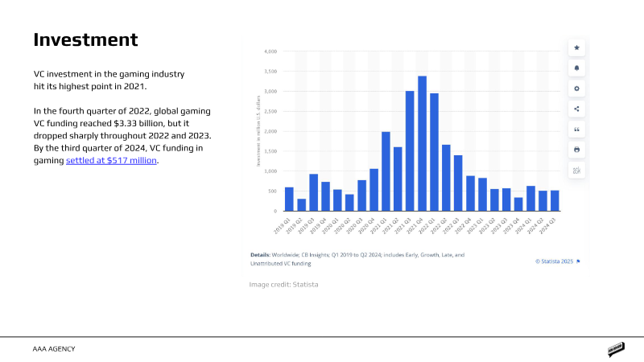Click the 'Investment' slide heading
The height and width of the screenshot is (362, 644).
tap(85, 39)
